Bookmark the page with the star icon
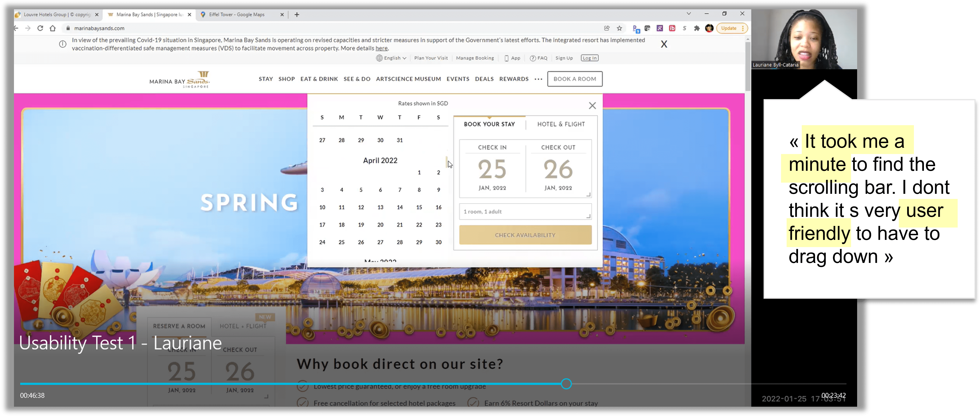This screenshot has height=416, width=980. pyautogui.click(x=619, y=28)
